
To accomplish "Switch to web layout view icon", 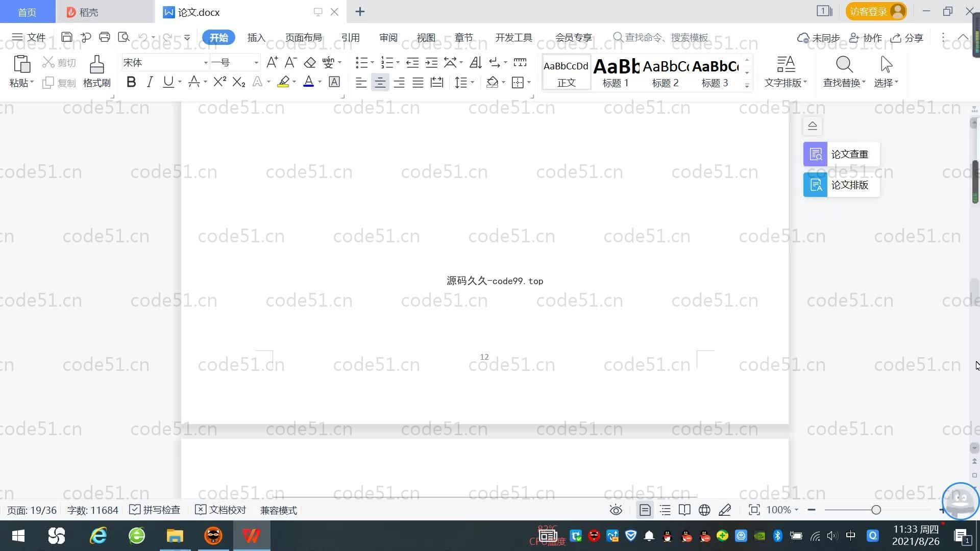I will pyautogui.click(x=704, y=510).
